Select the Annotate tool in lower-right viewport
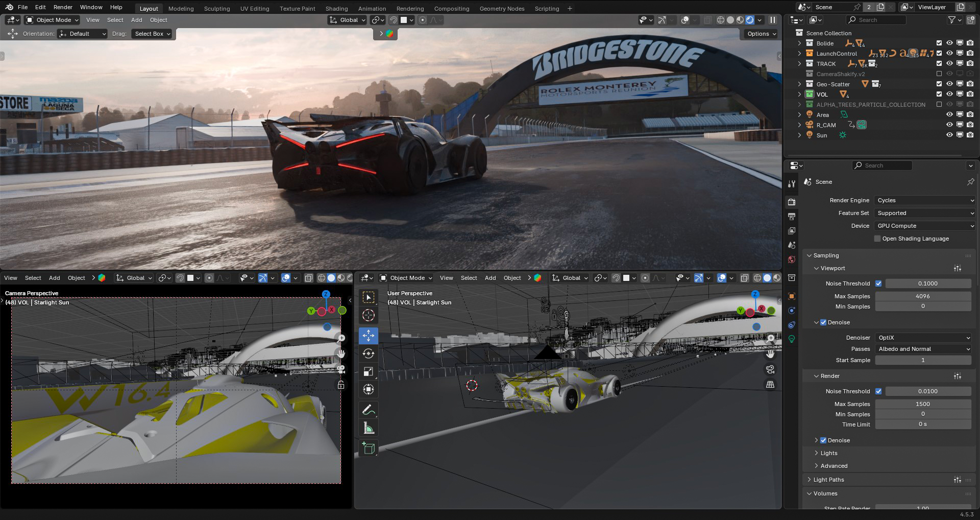The image size is (980, 520). (369, 410)
